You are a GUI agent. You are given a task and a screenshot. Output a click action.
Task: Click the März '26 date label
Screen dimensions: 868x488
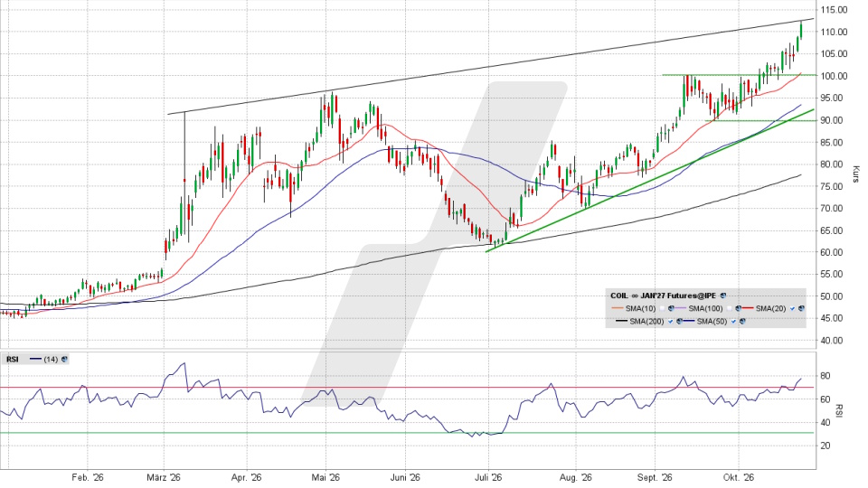(x=164, y=477)
